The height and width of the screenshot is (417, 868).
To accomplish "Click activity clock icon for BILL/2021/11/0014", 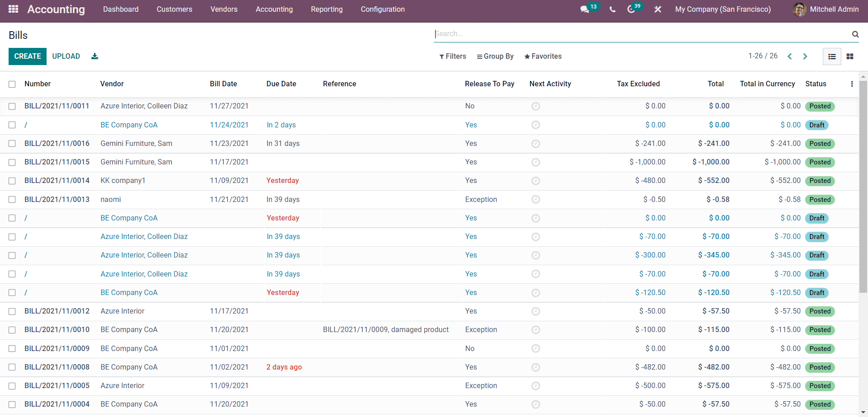I will click(536, 181).
